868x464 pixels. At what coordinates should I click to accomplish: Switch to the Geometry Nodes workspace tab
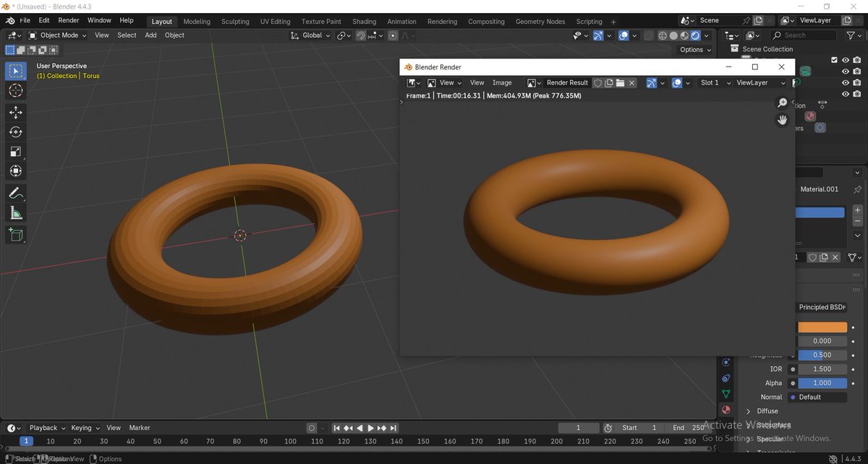click(540, 22)
